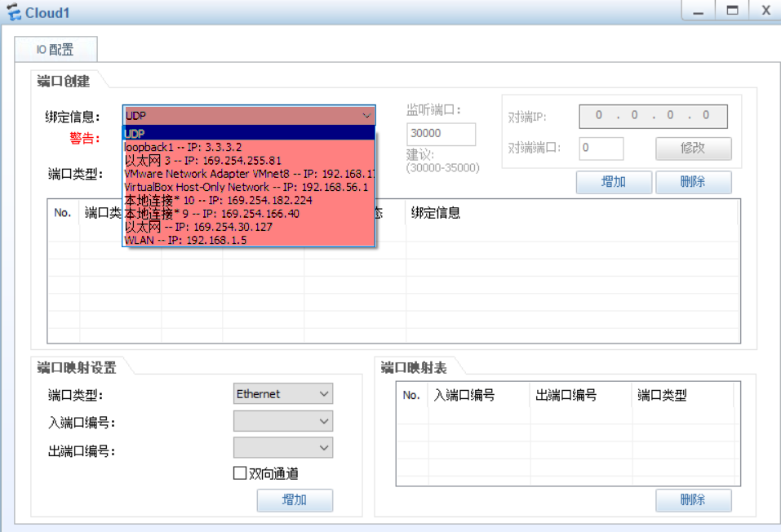781x532 pixels.
Task: Pick VirtualBox Host-Only Network entry
Action: [249, 187]
